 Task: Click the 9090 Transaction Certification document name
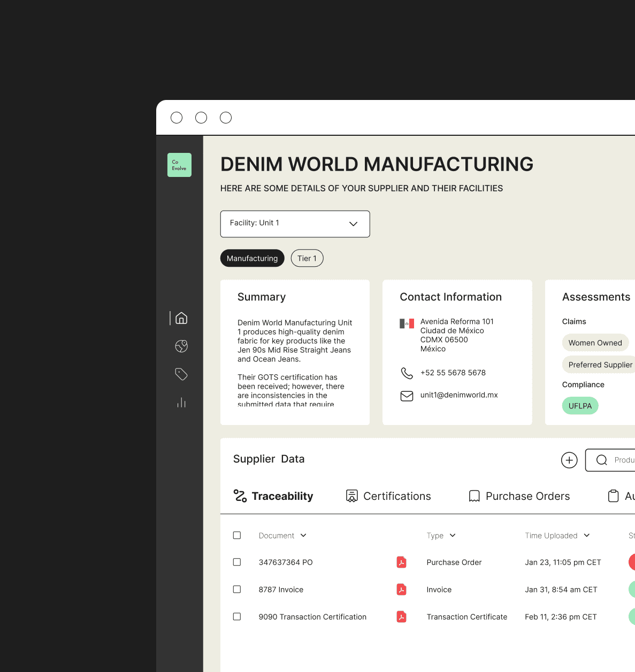pyautogui.click(x=312, y=617)
